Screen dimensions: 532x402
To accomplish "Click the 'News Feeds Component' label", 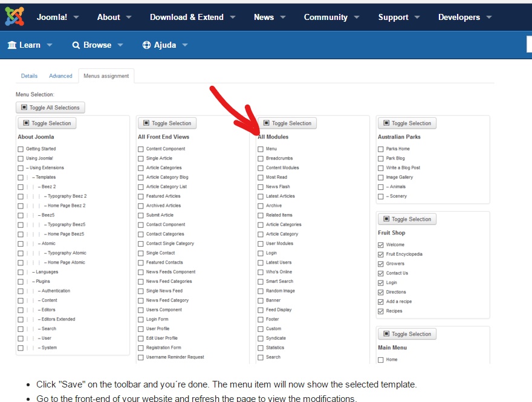I will 170,272.
